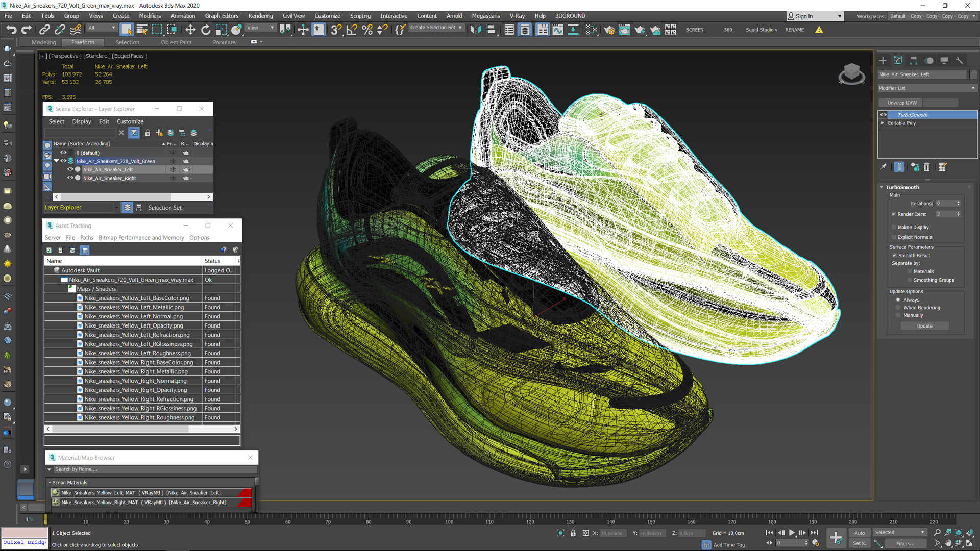Open Bitmap Performance and Memory menu
The width and height of the screenshot is (980, 551).
pyautogui.click(x=141, y=238)
